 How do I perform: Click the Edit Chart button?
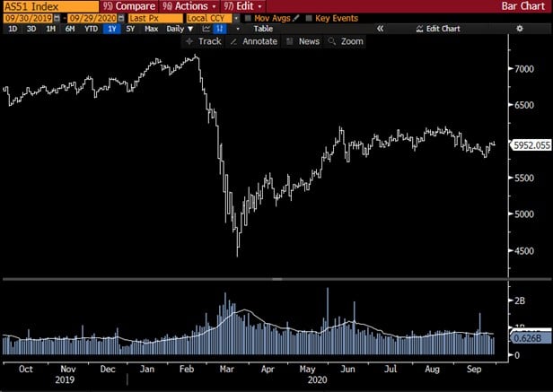[x=439, y=30]
